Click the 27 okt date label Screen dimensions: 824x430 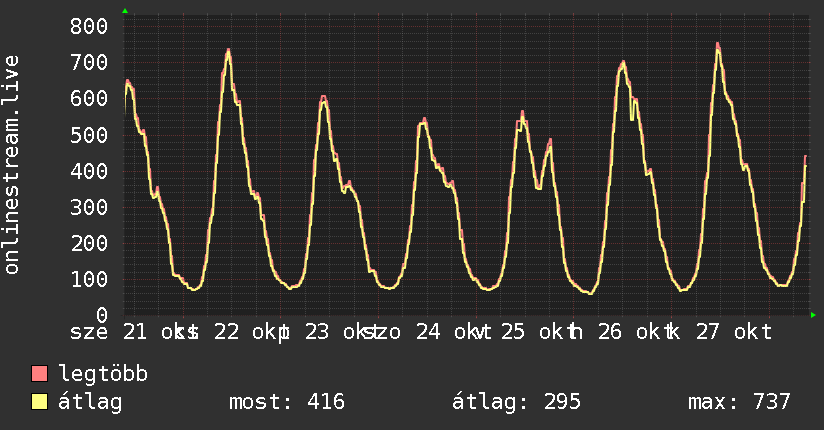click(734, 332)
